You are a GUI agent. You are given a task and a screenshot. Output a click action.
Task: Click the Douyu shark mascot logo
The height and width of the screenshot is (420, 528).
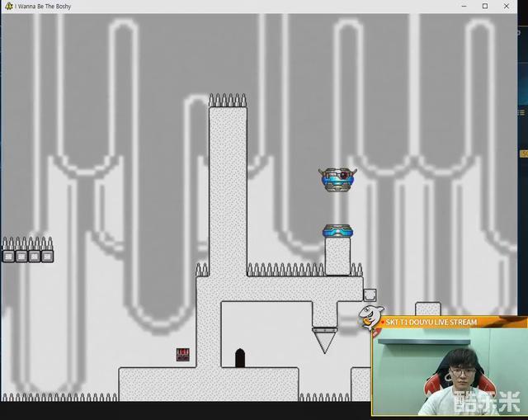pyautogui.click(x=370, y=317)
